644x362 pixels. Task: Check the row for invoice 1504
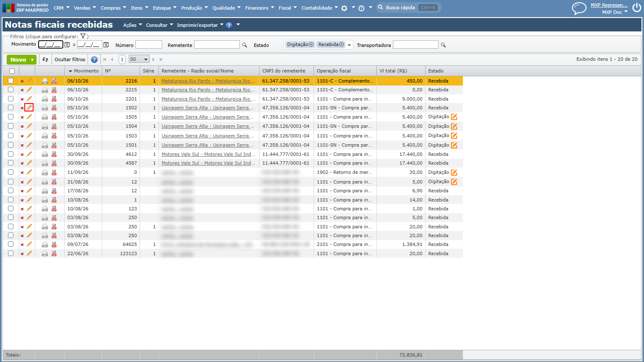(10, 126)
